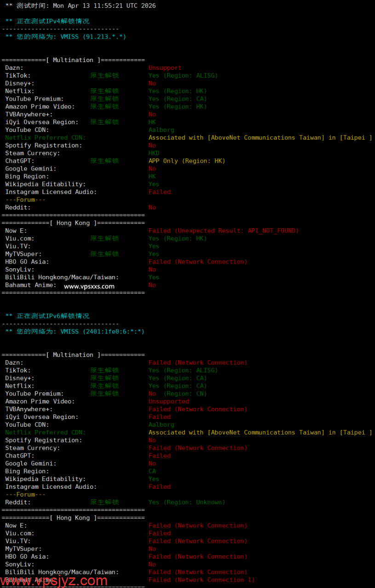Click the www.vpsxxs.com watermark link
The height and width of the screenshot is (588, 375).
89,286
